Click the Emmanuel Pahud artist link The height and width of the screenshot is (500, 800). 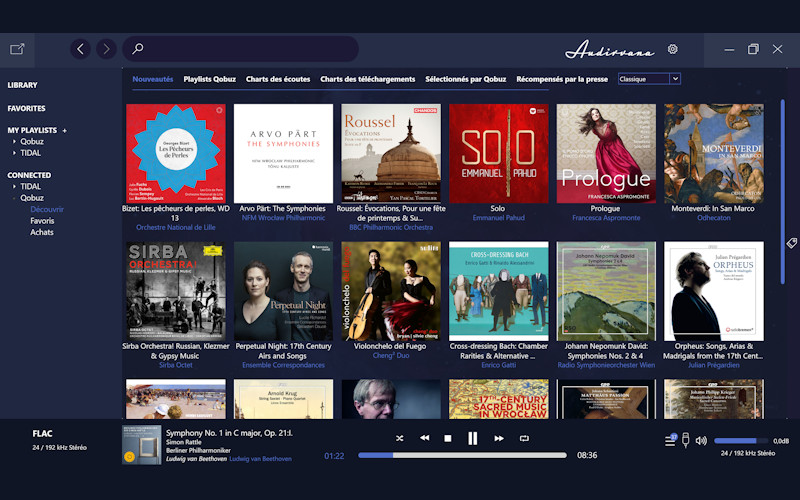tap(498, 217)
